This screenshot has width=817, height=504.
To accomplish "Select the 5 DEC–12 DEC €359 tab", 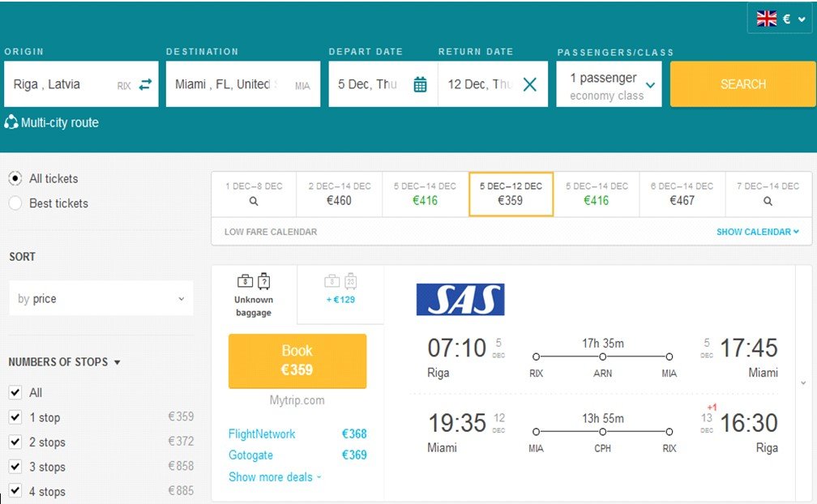I will click(x=511, y=194).
